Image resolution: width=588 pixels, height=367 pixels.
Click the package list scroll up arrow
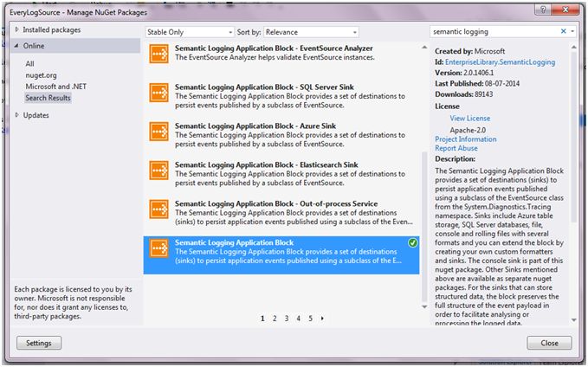tap(424, 48)
